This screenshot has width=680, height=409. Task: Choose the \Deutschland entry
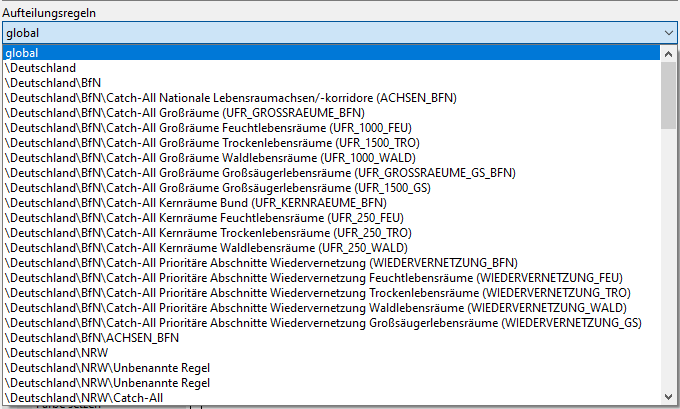pos(331,68)
